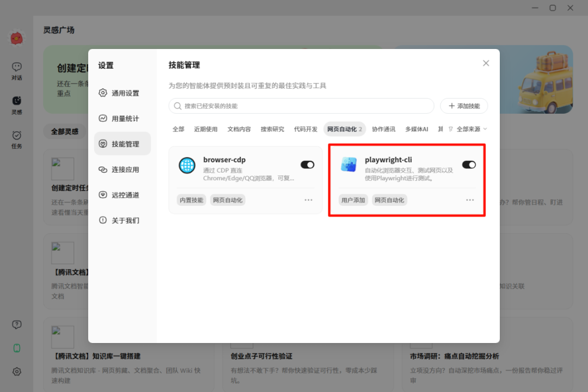The width and height of the screenshot is (588, 392).
Task: Select 全部灵感 filter in background page
Action: tap(65, 131)
